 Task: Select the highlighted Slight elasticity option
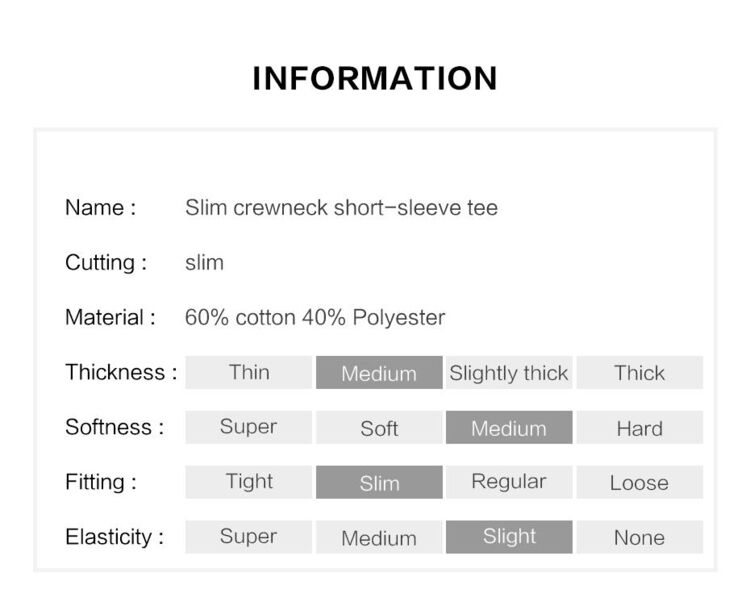[509, 537]
